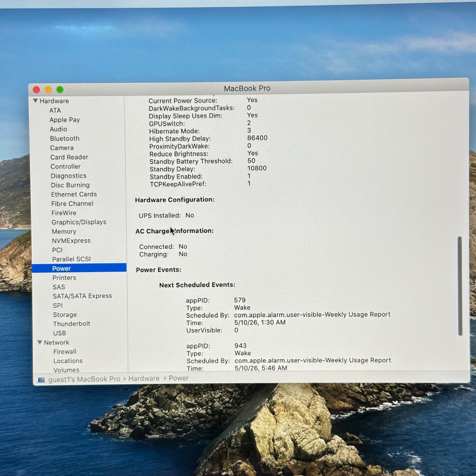The width and height of the screenshot is (476, 476).
Task: Select ATA in the sidebar
Action: [55, 110]
